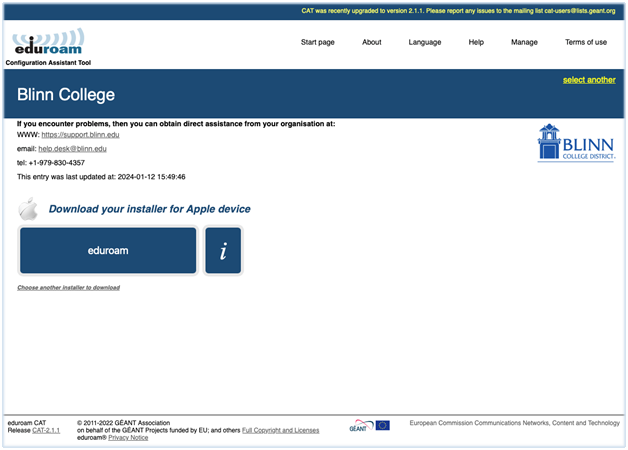Open the CAT-2.1.1 release link

click(46, 430)
